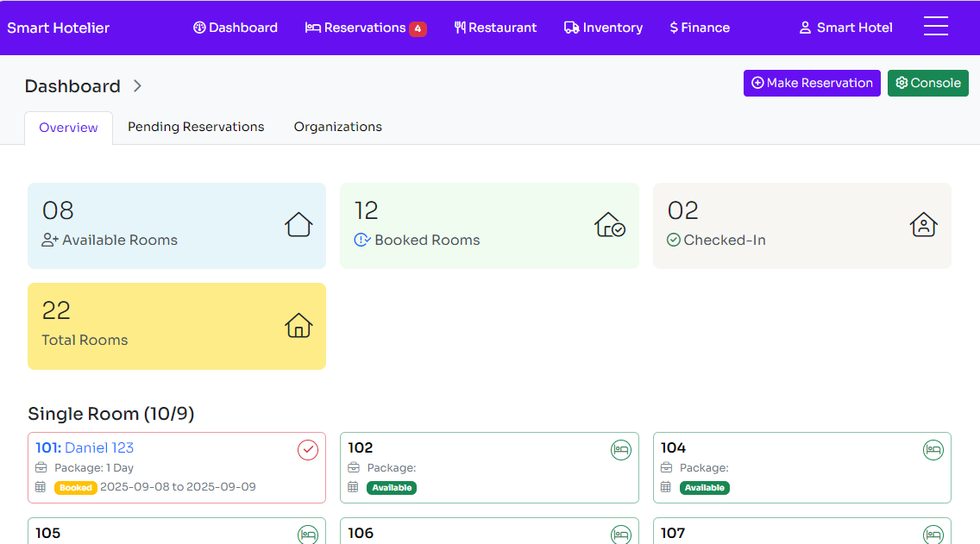Screen dimensions: 980x544
Task: Click the date range 2025-09-08 to 2025-09-09
Action: pos(178,486)
